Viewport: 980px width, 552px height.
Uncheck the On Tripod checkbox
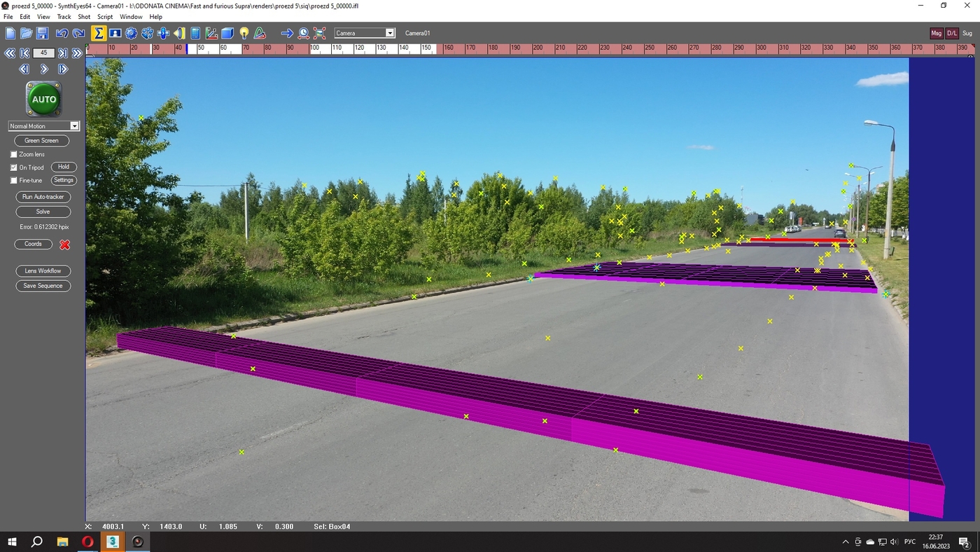pyautogui.click(x=13, y=167)
